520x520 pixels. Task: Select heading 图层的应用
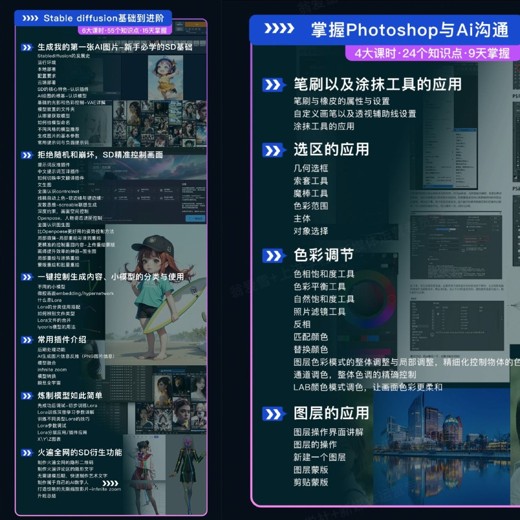pos(331,413)
